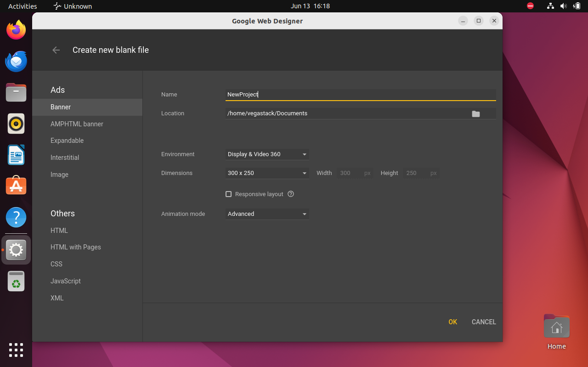This screenshot has height=367, width=588.
Task: Open LibreOffice Writer from the dock
Action: tap(16, 155)
